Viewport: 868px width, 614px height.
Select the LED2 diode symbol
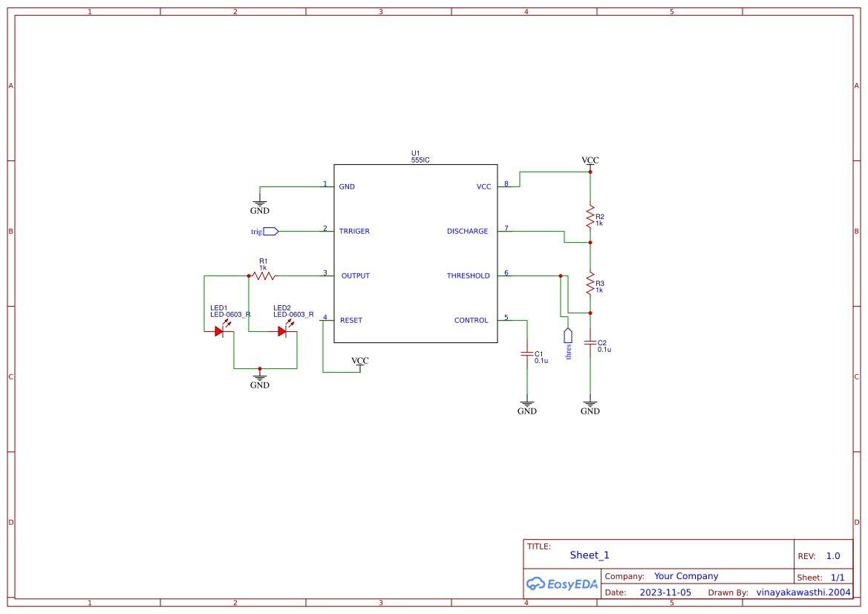283,332
